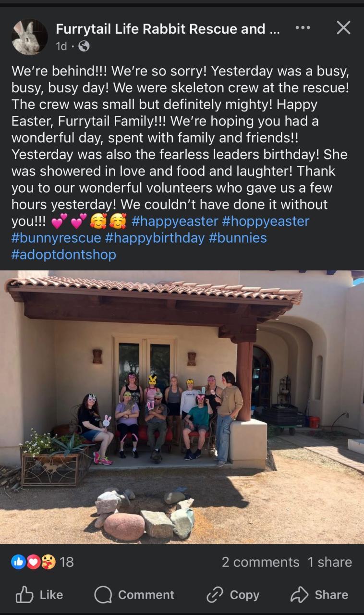Open the Furrytail Life Rabbit Rescue page name
364x615 pixels.
168,29
